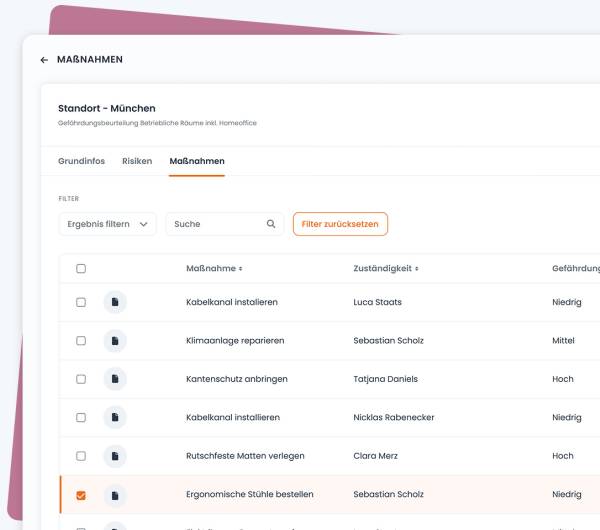
Task: Click Hoch value in Kantenschutz row
Action: [x=563, y=379]
